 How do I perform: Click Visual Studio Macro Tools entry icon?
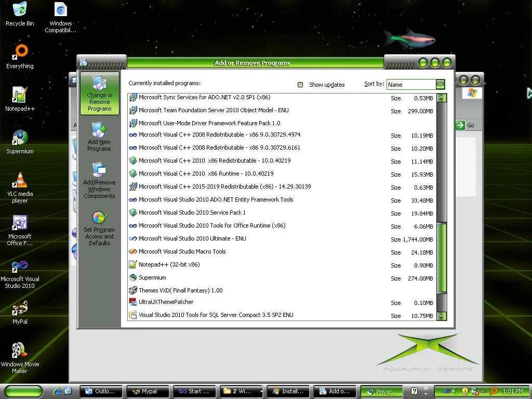click(x=133, y=251)
